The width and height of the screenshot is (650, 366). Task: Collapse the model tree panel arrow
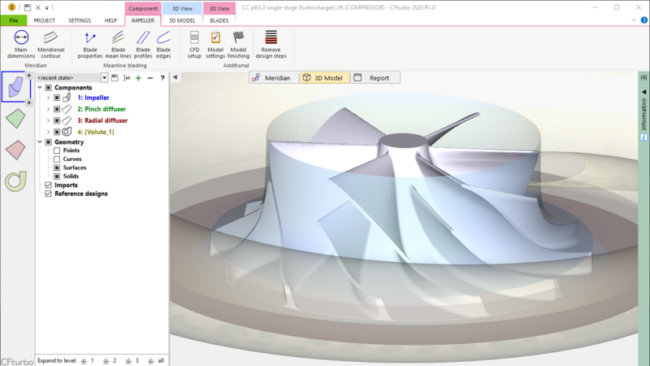pos(175,77)
